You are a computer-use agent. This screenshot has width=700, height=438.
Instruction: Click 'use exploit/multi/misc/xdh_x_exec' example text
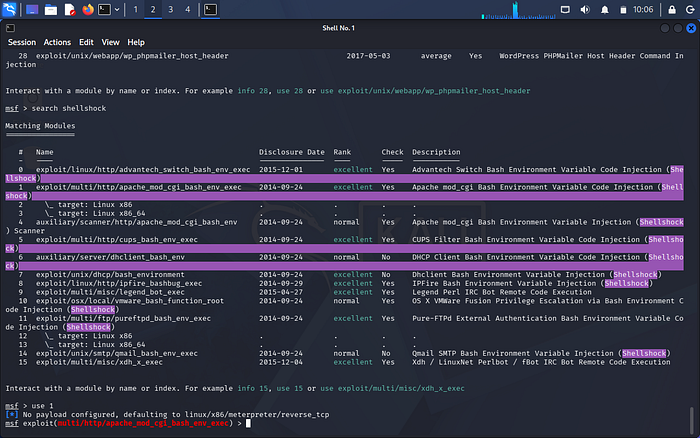[x=392, y=388]
